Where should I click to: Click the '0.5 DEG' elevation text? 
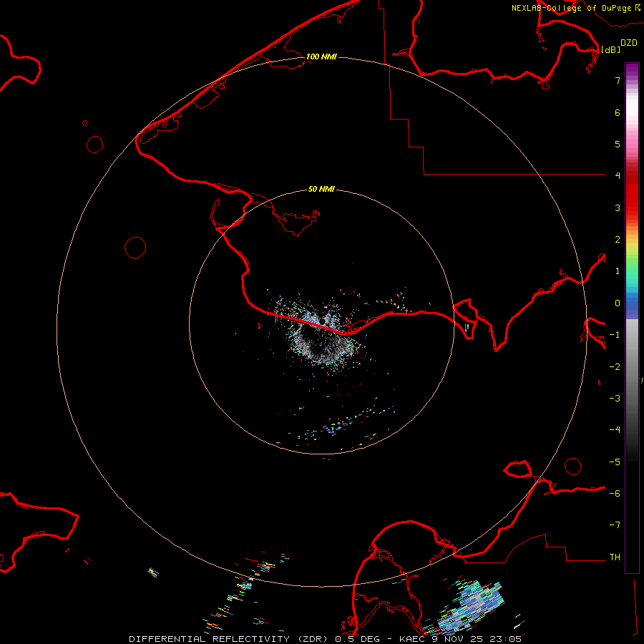point(357,639)
